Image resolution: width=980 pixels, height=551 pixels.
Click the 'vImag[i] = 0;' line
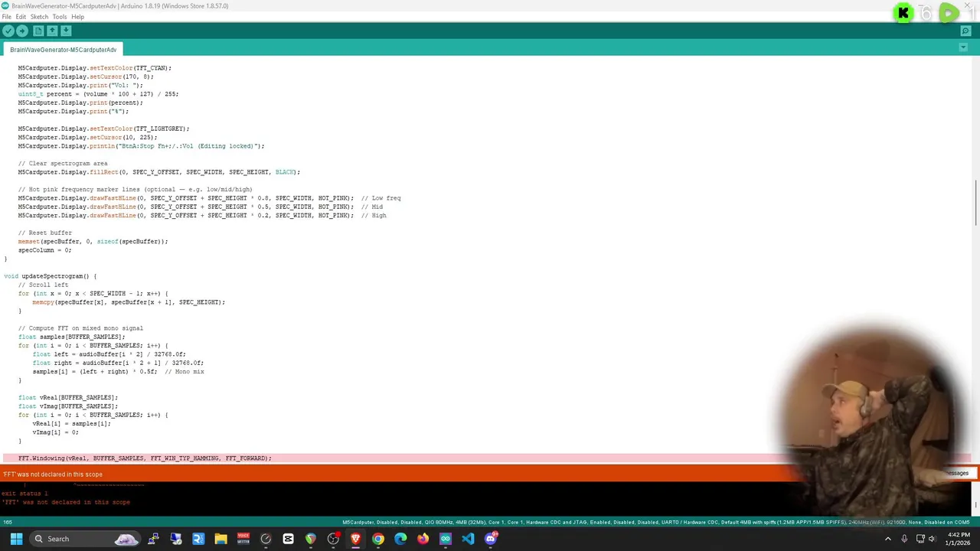[x=55, y=432]
